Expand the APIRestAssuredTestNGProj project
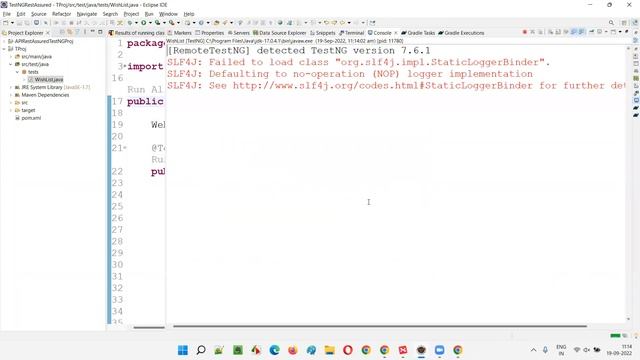Viewport: 640px width, 360px height. tap(4, 41)
